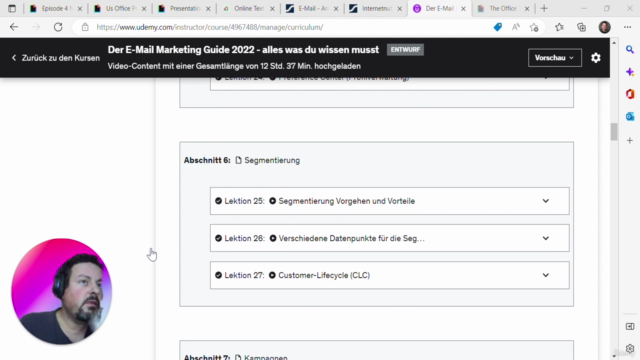Open the browser profile avatar

604,27
